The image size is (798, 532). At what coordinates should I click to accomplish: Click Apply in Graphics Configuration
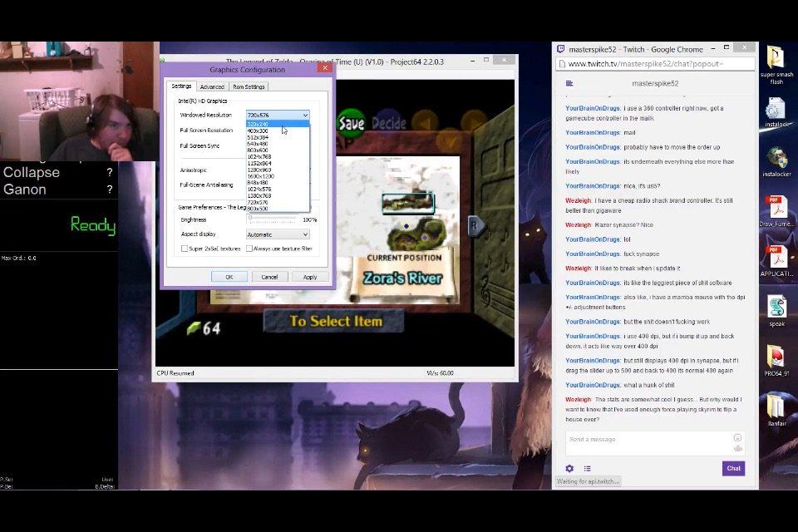[310, 277]
